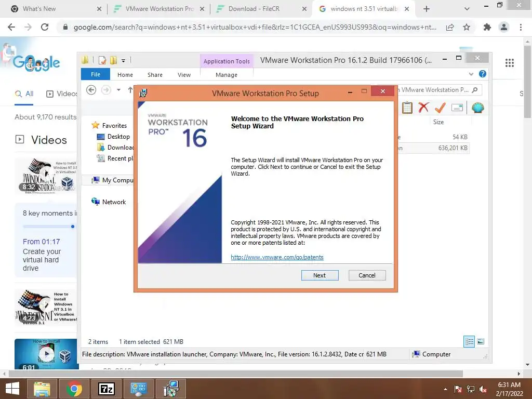Switch to the Share ribbon tab
The image size is (532, 399).
[155, 75]
